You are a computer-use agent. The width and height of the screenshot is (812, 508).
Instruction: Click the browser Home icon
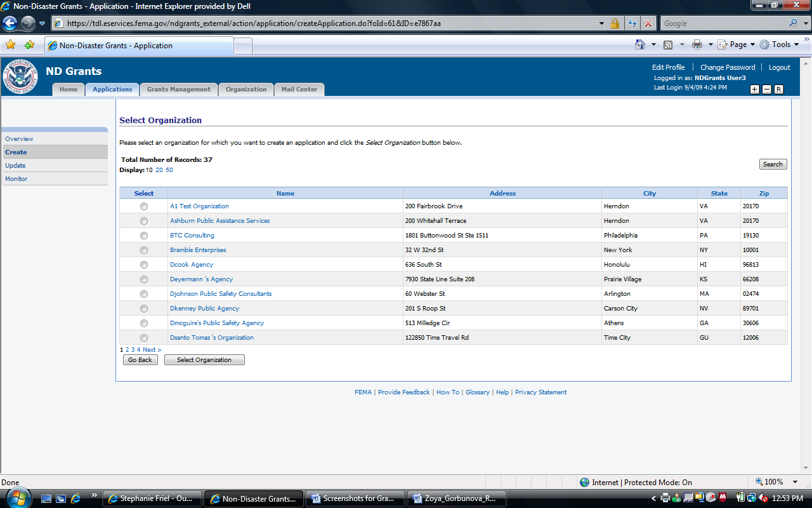pos(641,44)
